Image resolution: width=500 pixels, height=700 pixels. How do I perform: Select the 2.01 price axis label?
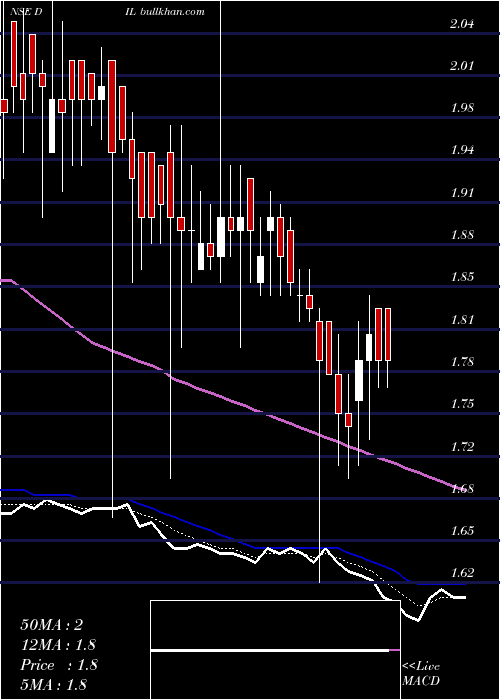[x=462, y=66]
